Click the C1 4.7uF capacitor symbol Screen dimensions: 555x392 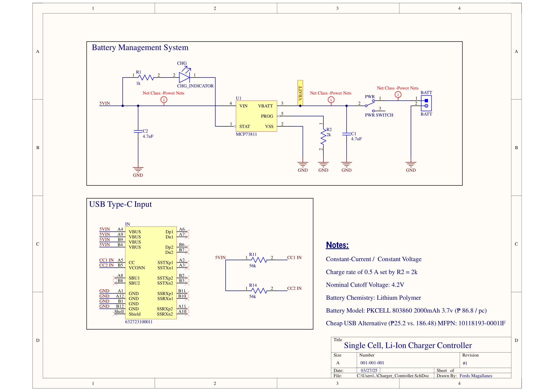click(x=346, y=134)
